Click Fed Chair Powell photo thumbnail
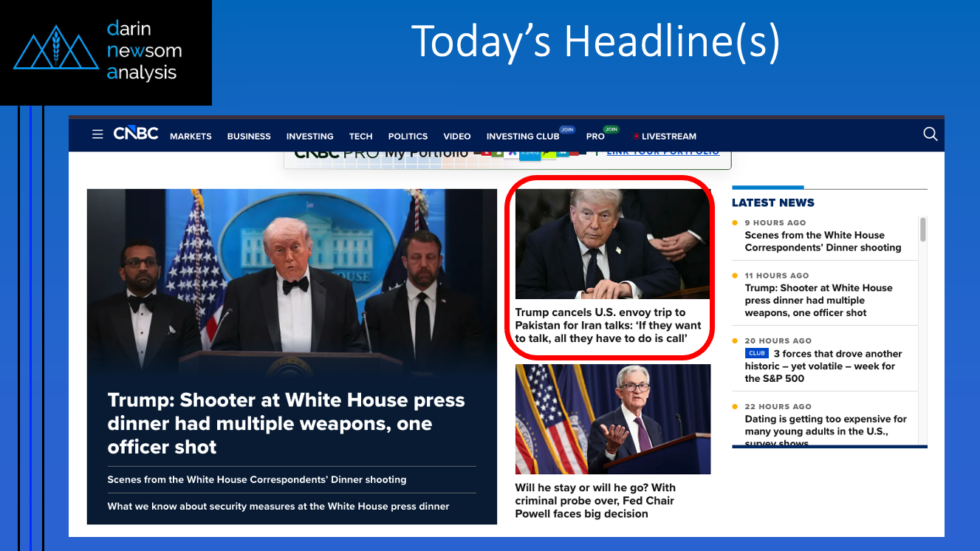The width and height of the screenshot is (980, 551). pyautogui.click(x=612, y=419)
